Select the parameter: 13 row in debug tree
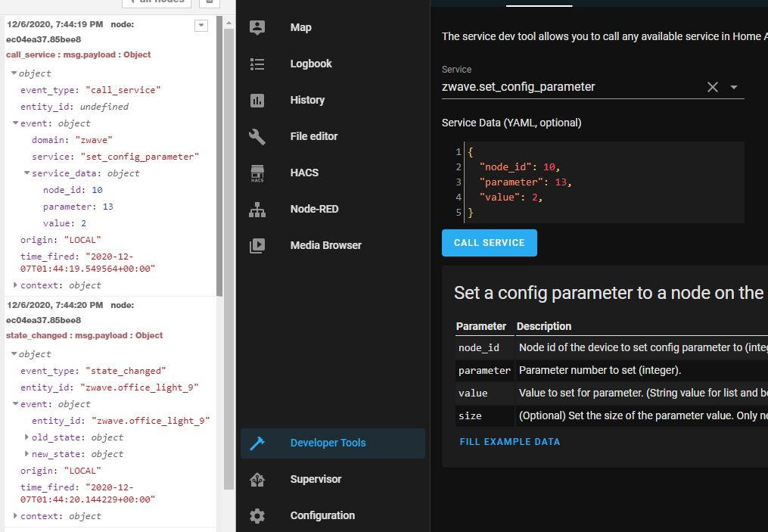This screenshot has width=768, height=532. pyautogui.click(x=79, y=207)
